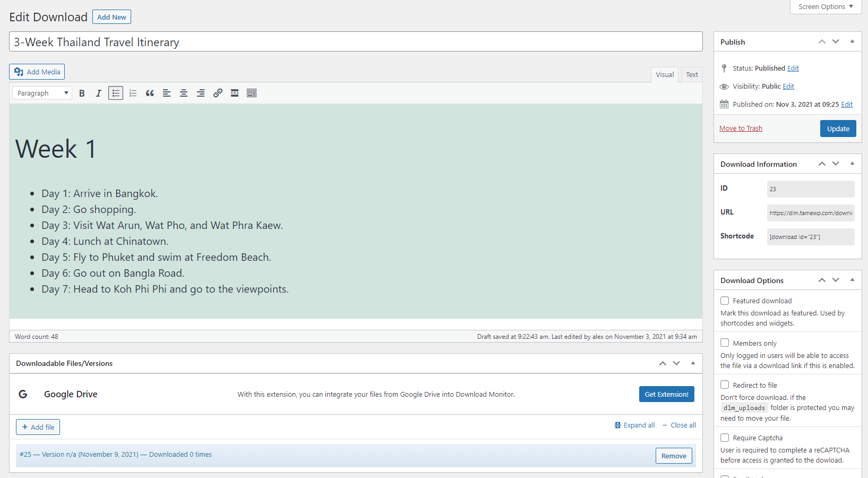
Task: Insert the Read More tag
Action: pos(235,93)
